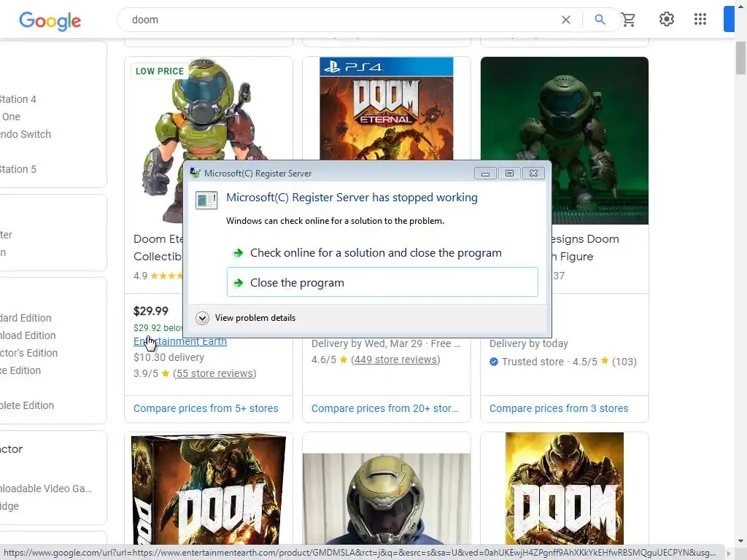Screen dimensions: 747x560
Task: Select the ctor's Edition filter
Action: 28,354
